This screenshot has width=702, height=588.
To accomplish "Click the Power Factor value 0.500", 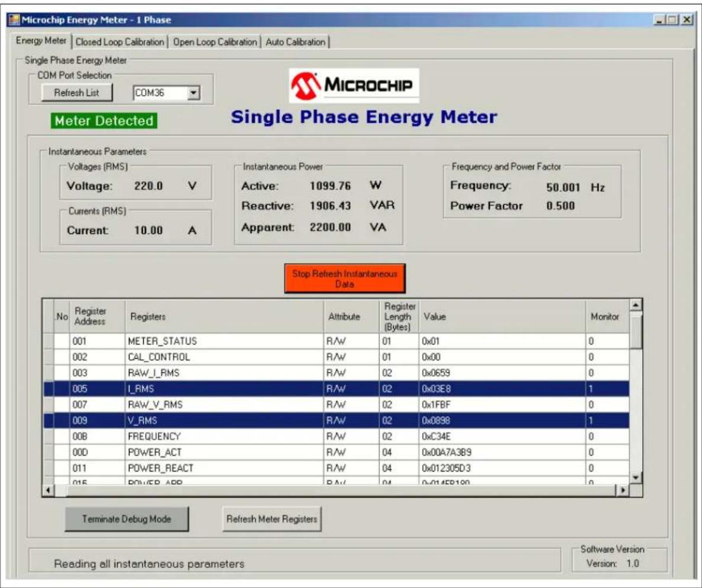I will [561, 206].
